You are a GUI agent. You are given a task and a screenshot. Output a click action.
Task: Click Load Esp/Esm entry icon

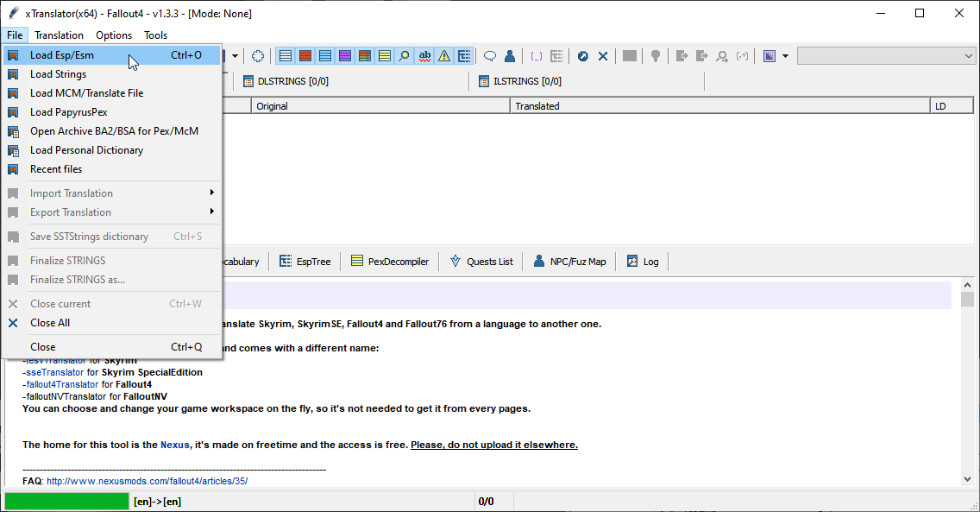(13, 55)
